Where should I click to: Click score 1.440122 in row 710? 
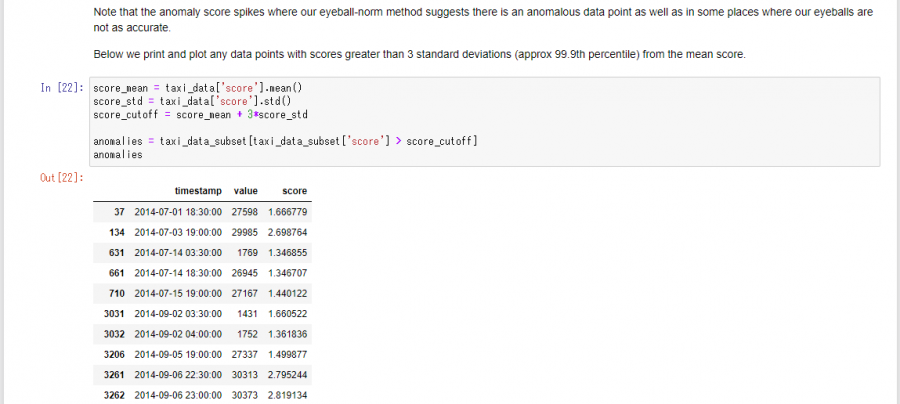288,293
